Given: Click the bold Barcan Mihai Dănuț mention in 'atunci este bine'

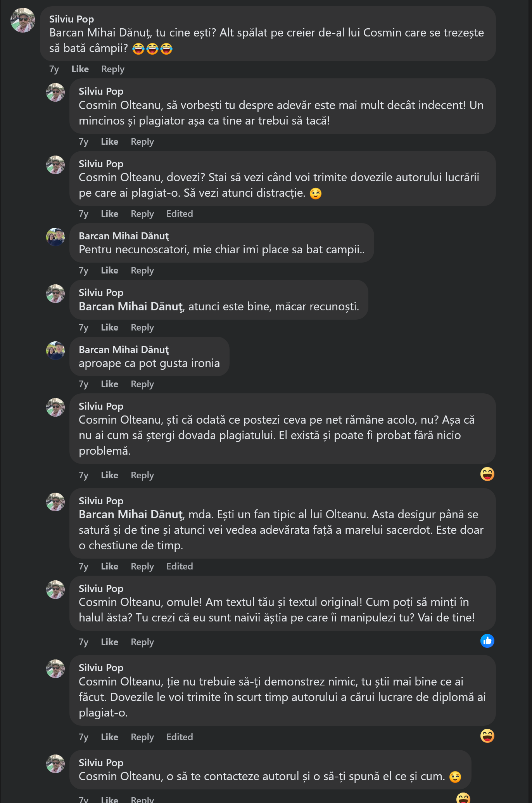Looking at the screenshot, I should coord(131,306).
